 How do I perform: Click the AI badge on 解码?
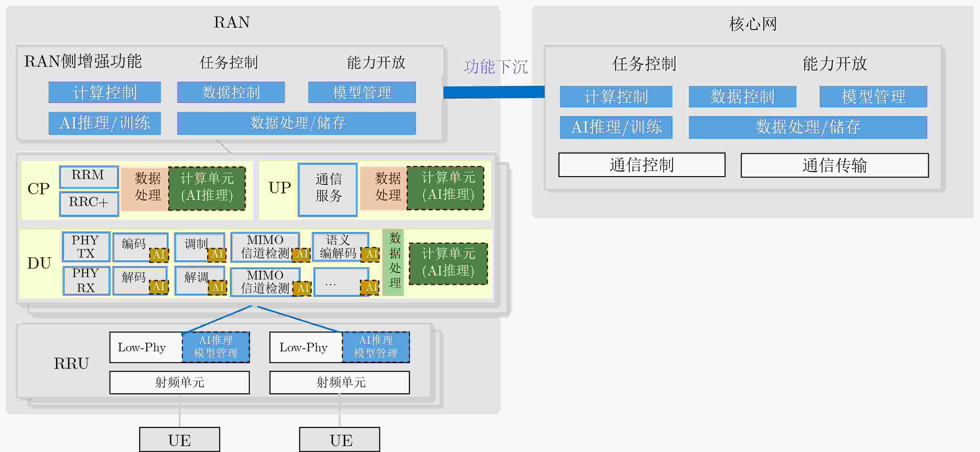159,287
